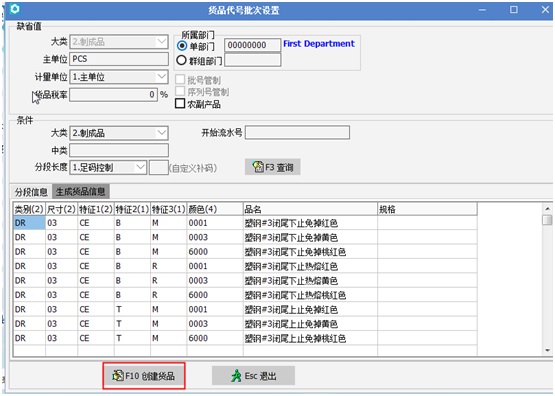
Task: Click the 特征2(1) column header
Action: 132,209
